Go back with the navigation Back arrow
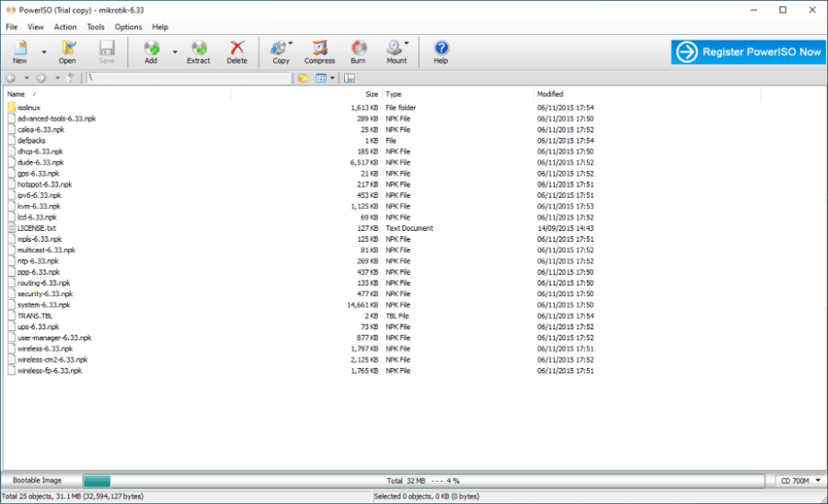 pos(10,78)
